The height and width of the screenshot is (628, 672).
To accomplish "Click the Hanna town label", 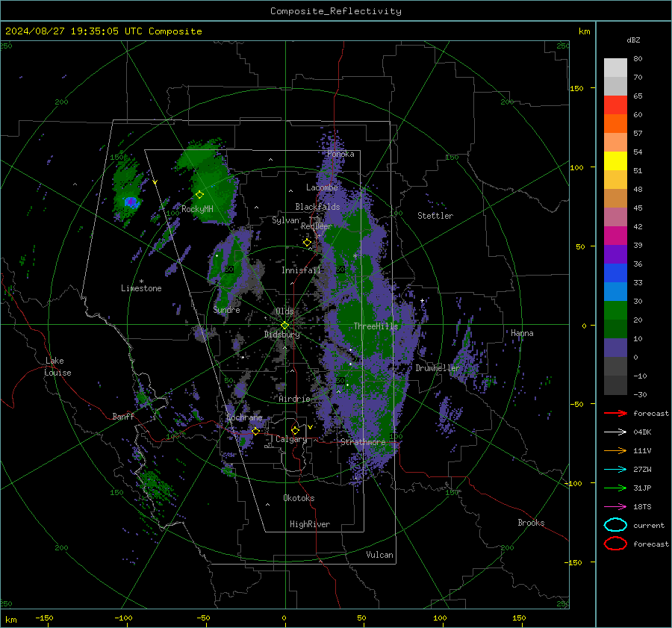I will (x=522, y=333).
